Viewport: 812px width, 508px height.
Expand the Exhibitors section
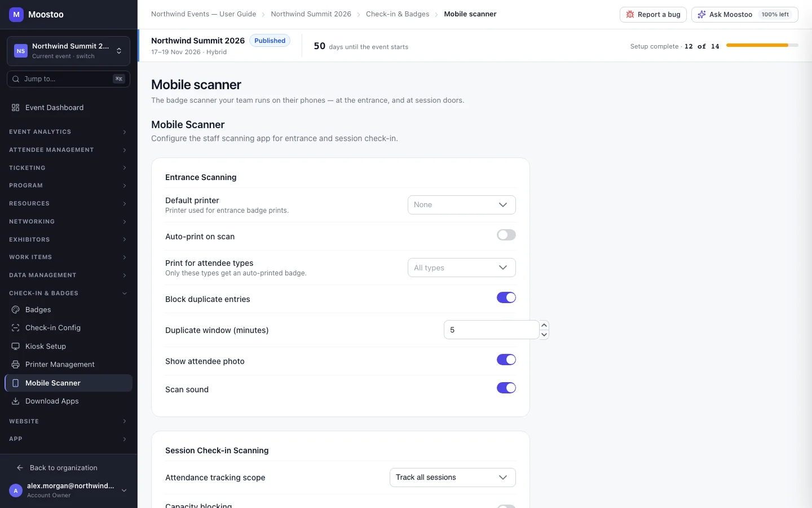(69, 240)
